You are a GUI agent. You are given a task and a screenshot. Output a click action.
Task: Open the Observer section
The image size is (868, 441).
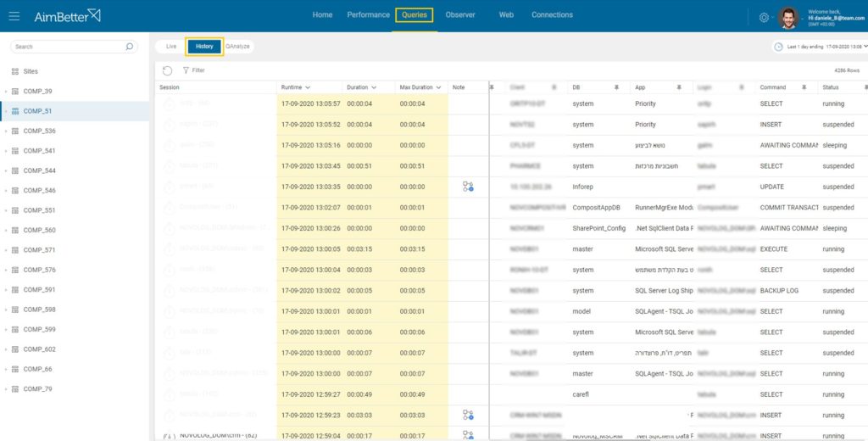460,15
